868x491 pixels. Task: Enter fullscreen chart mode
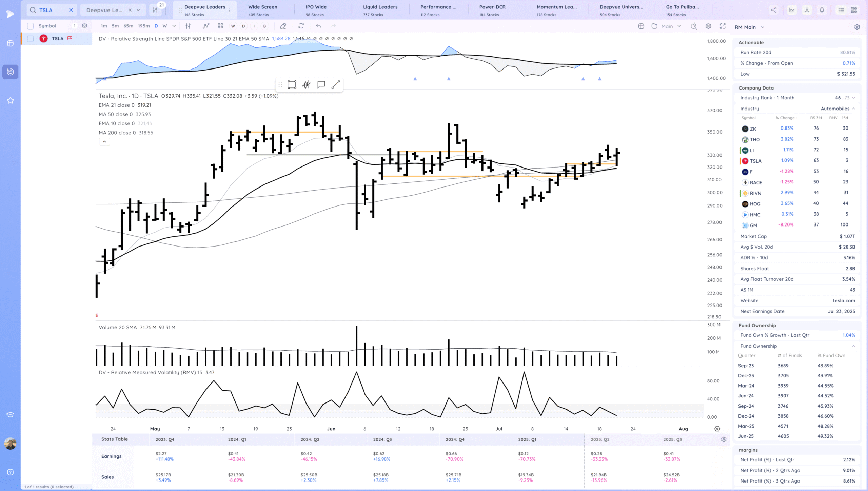[723, 26]
